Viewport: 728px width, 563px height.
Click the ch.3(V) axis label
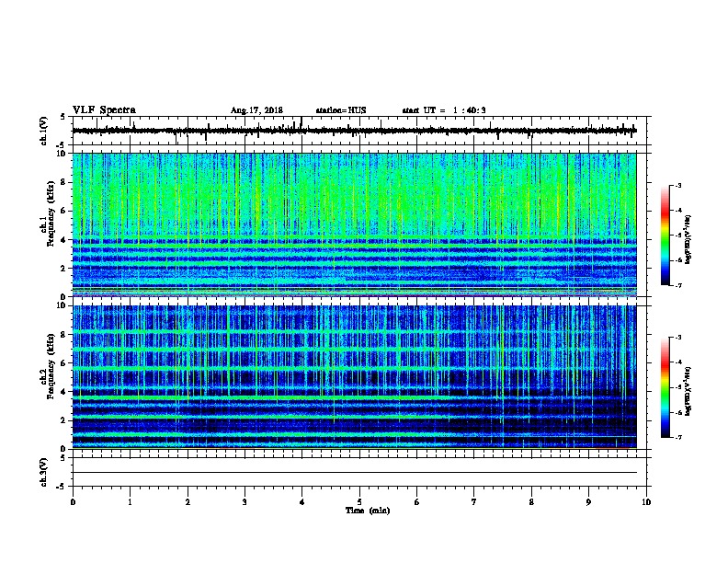click(44, 473)
